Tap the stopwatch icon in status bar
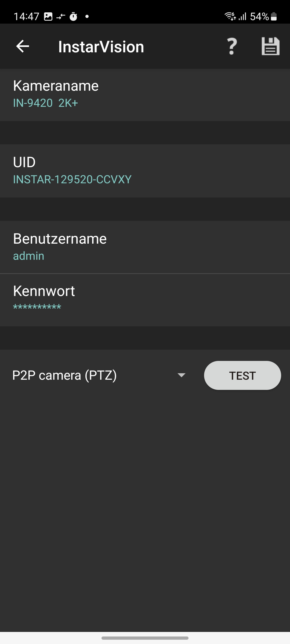This screenshot has width=290, height=644. (73, 17)
